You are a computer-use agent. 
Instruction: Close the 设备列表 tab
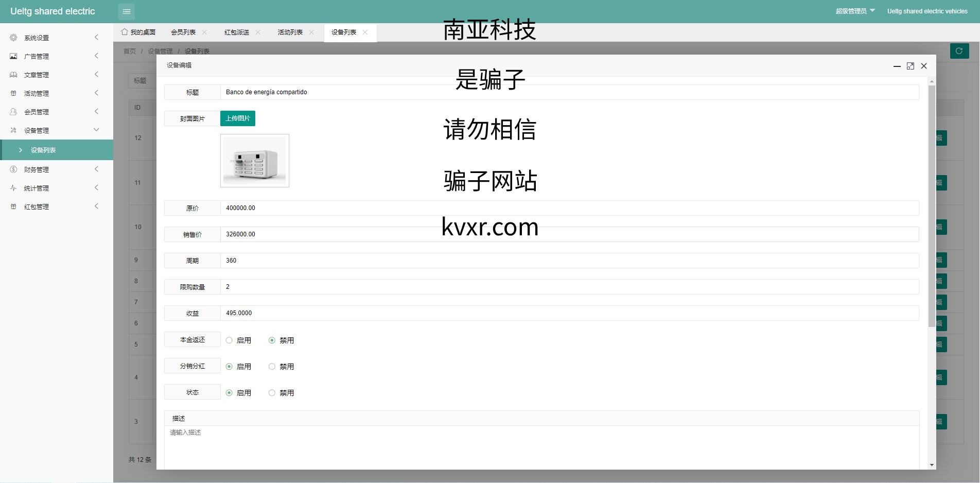[x=365, y=32]
